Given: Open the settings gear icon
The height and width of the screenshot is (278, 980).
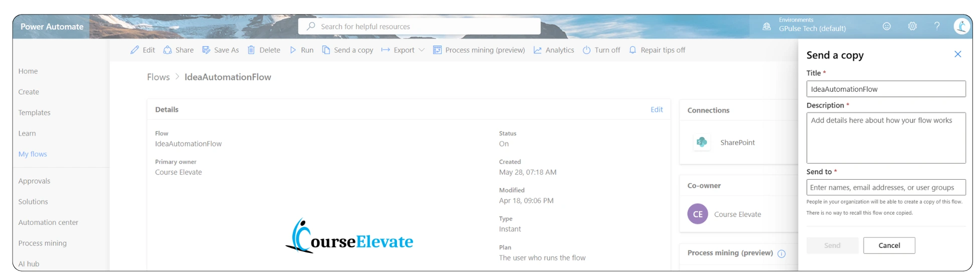Looking at the screenshot, I should [x=912, y=26].
